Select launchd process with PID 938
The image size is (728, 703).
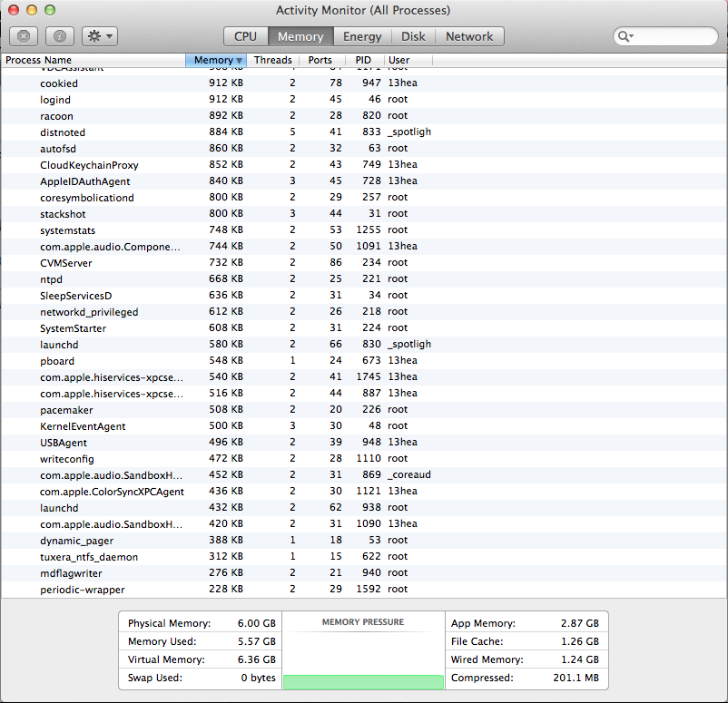[364, 508]
